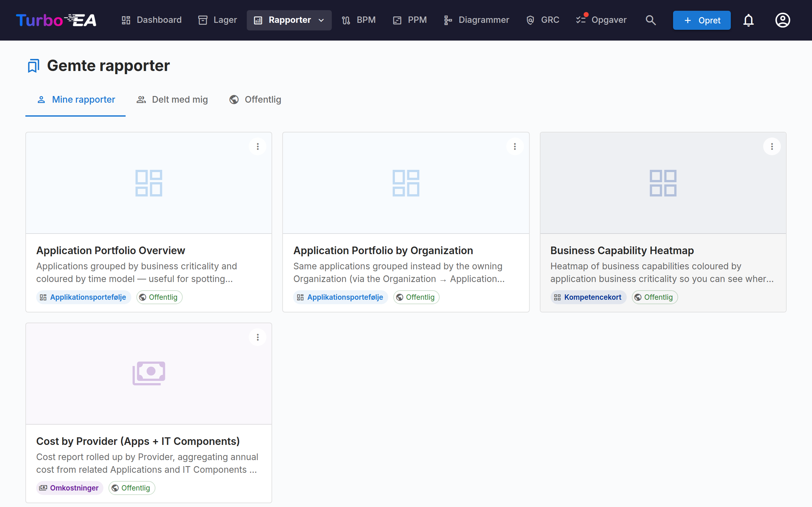Screen dimensions: 812x507
Task: Go to the Dashboard page
Action: (x=152, y=20)
